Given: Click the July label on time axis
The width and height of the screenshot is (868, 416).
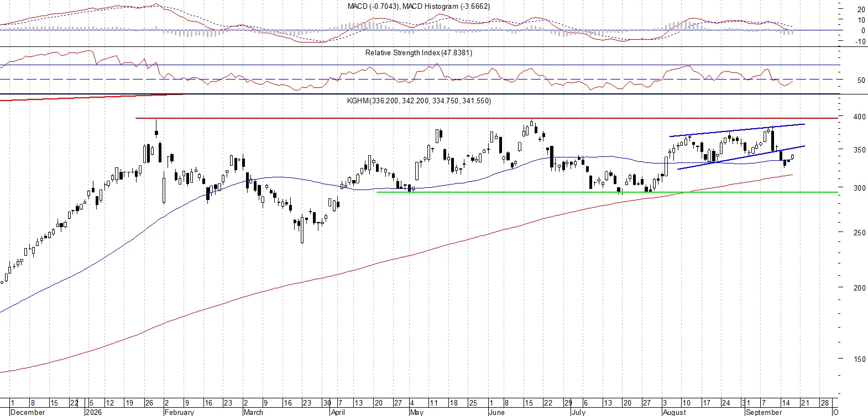Looking at the screenshot, I should [x=578, y=412].
